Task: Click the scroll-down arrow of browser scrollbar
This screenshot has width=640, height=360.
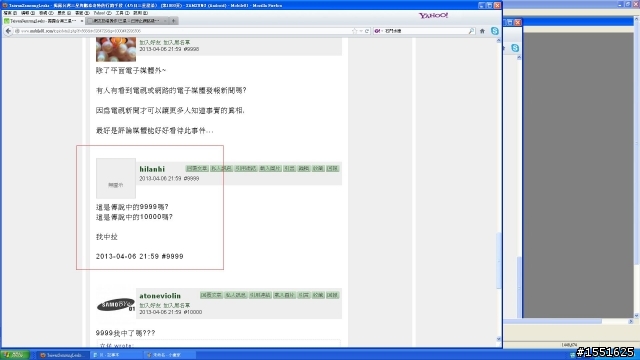Action: pyautogui.click(x=498, y=339)
